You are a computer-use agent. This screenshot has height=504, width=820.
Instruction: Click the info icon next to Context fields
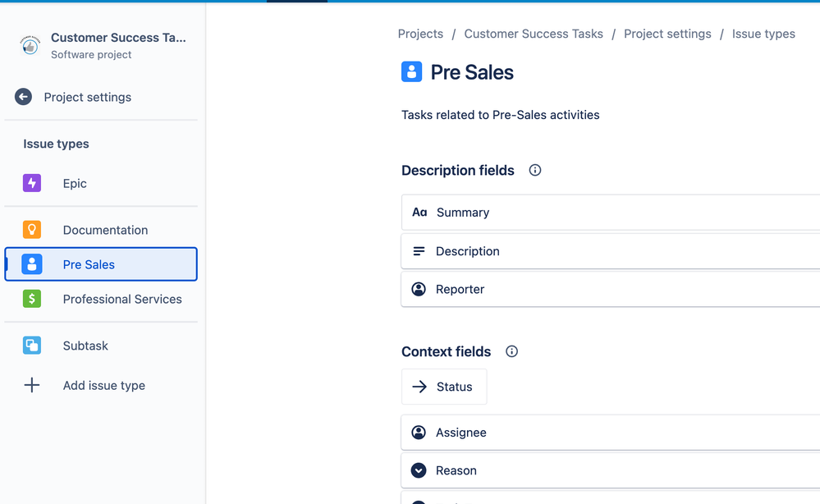(511, 351)
